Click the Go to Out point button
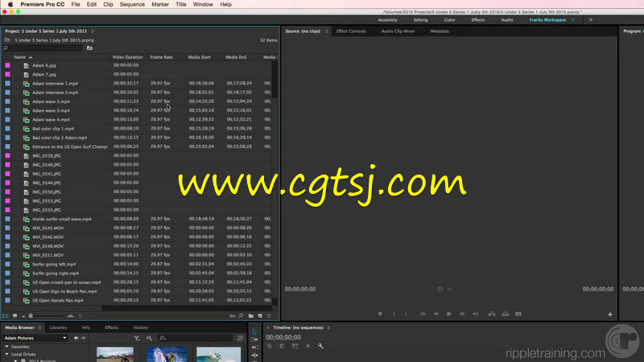The image size is (644, 362). [x=476, y=314]
